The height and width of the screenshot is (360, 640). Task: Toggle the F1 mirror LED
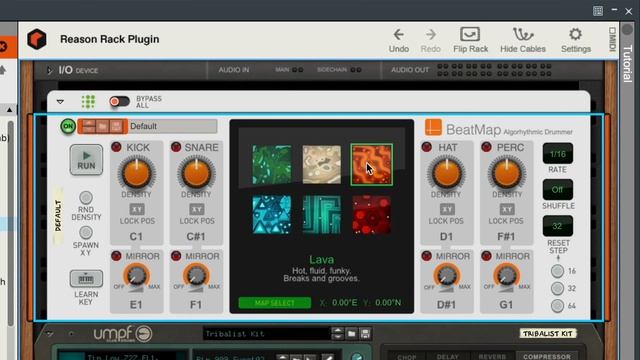(x=176, y=256)
